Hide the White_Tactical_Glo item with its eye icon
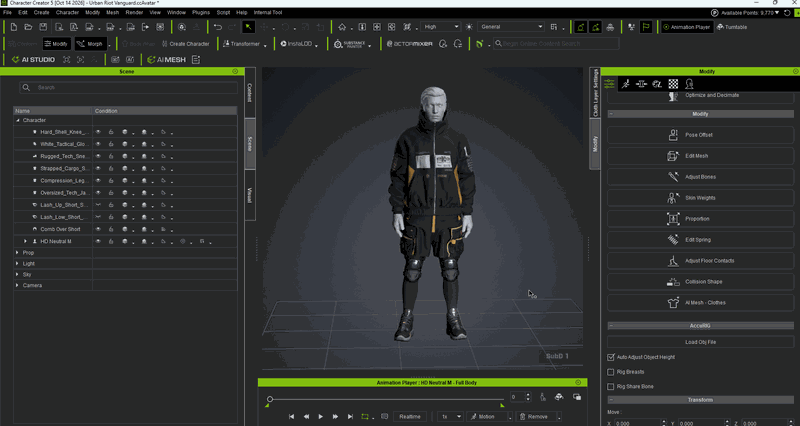Image resolution: width=800 pixels, height=426 pixels. (x=98, y=144)
